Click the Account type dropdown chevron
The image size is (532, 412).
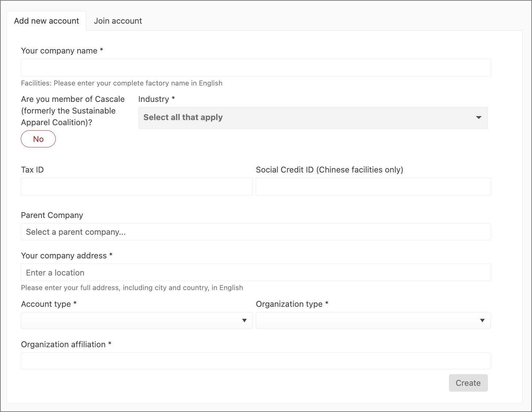click(245, 320)
